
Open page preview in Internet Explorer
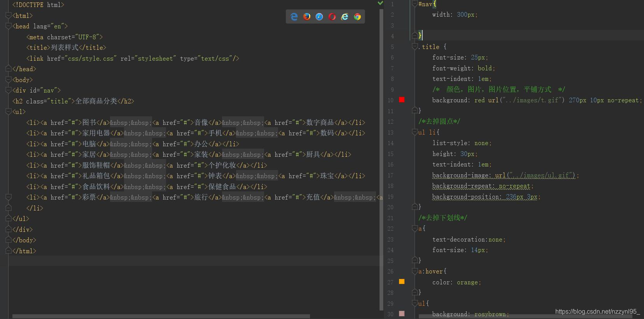pos(345,16)
